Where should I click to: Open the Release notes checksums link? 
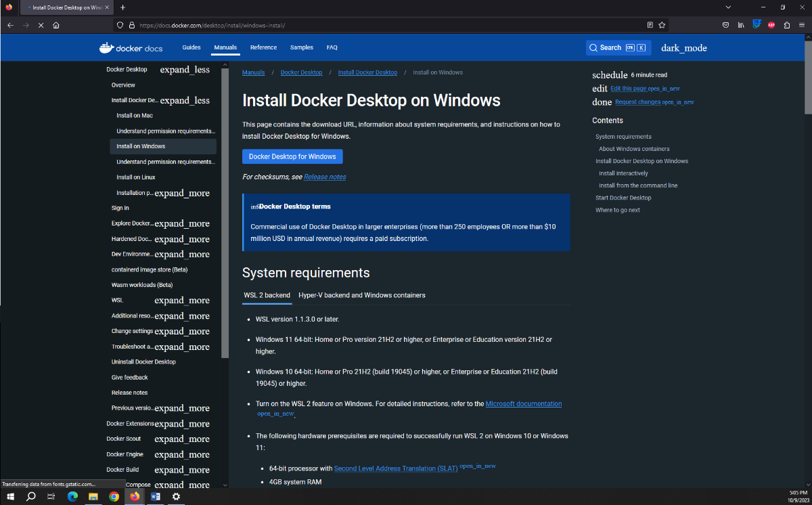click(x=325, y=177)
